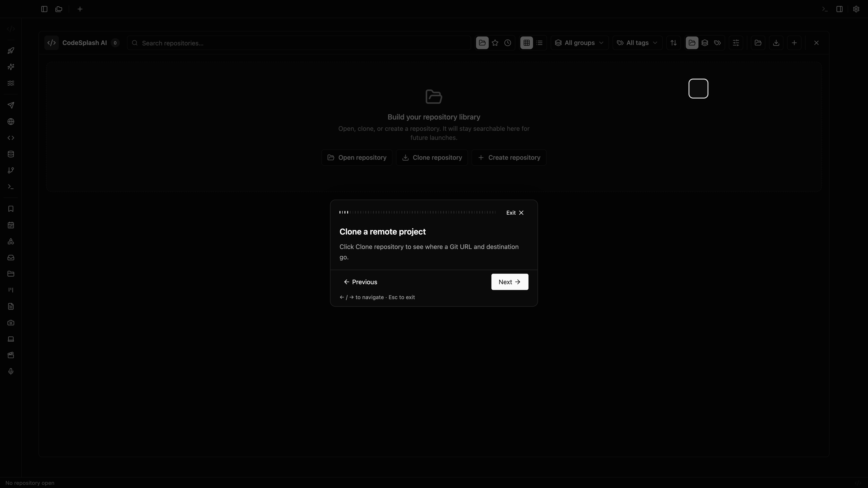This screenshot has height=488, width=868.
Task: Click the rocket icon in the left sidebar
Action: click(11, 51)
